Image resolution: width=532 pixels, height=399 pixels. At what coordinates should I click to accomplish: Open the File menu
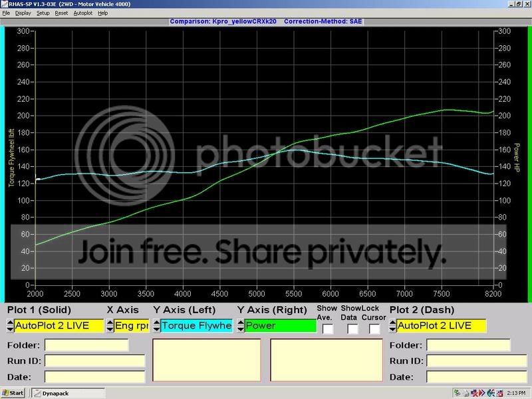(x=6, y=13)
